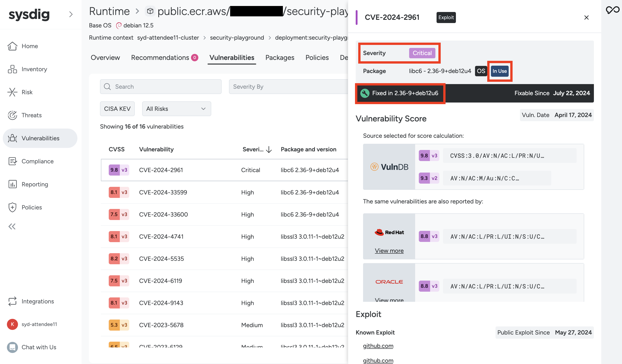622x364 pixels.
Task: Open Reporting from the sidebar
Action: coord(28,184)
